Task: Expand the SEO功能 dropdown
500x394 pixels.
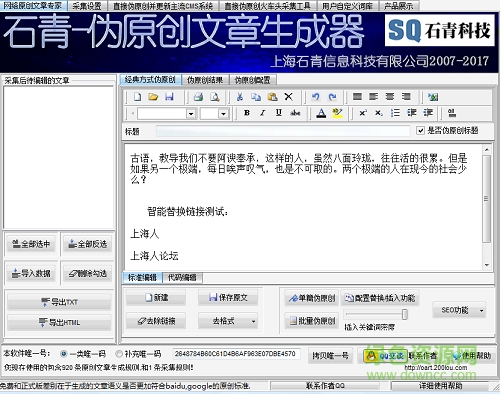Action: (481, 310)
